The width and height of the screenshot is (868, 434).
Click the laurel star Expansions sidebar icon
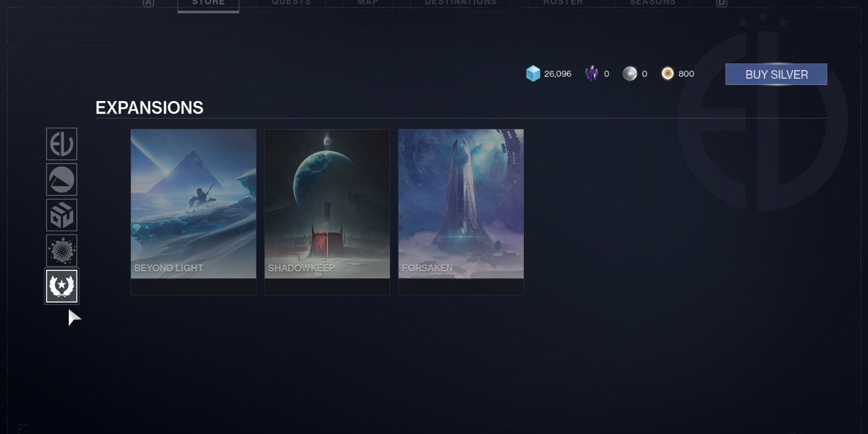(62, 286)
